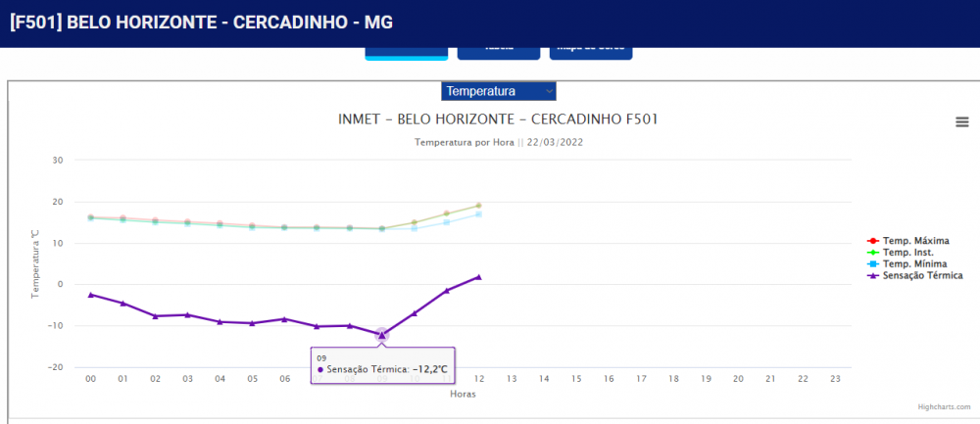The height and width of the screenshot is (424, 980).
Task: Click the blue square Temp. Mínima marker at 12
Action: [479, 214]
